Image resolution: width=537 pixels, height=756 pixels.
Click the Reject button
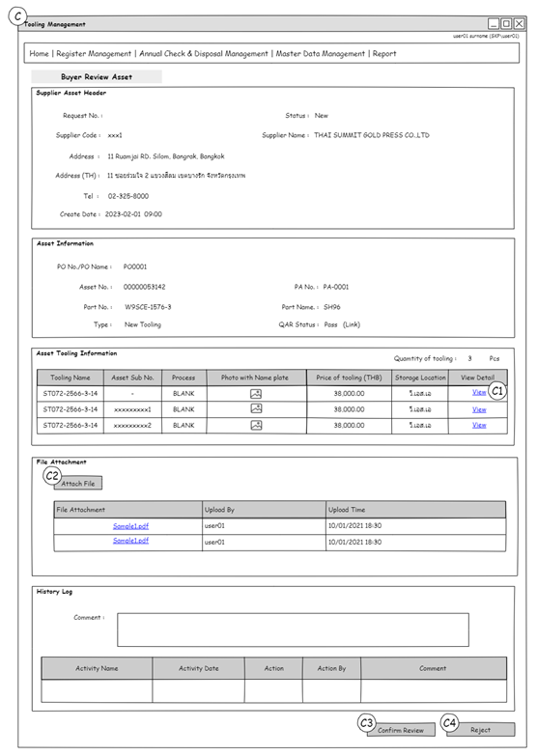480,730
